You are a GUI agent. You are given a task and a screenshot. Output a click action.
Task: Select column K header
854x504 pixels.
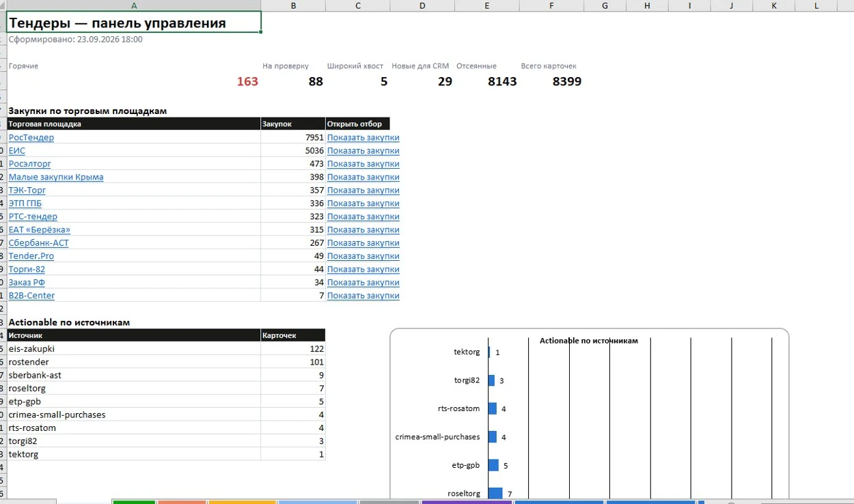pos(774,5)
